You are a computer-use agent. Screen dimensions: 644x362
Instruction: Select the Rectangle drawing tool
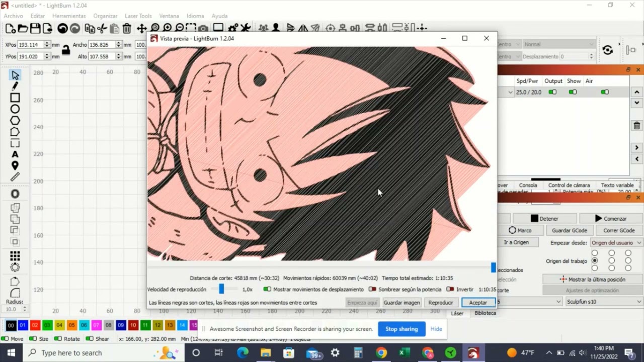point(15,98)
